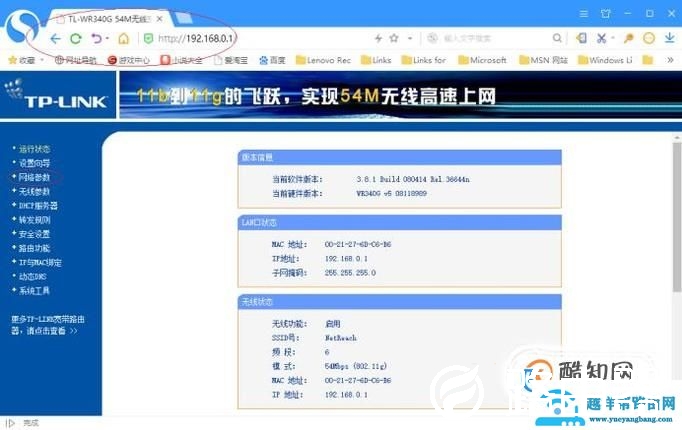The height and width of the screenshot is (430, 682).
Task: Click the page vertical scrollbar thumb
Action: click(x=677, y=217)
